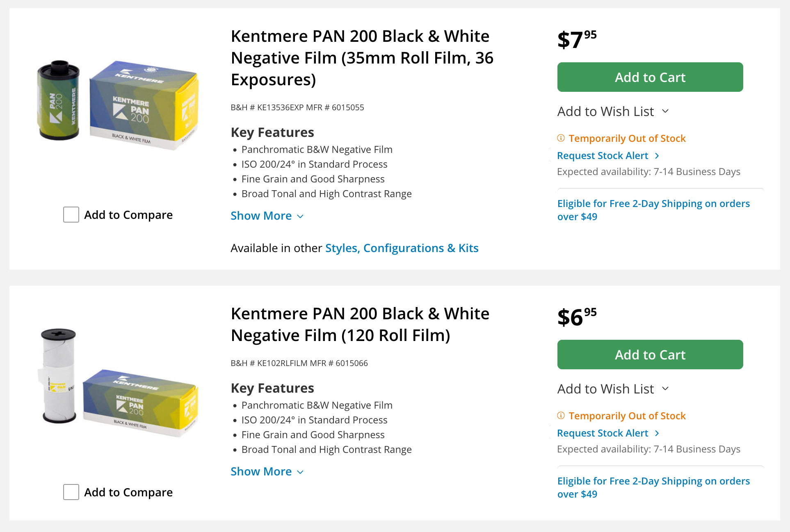Click the info icon beside 120 film out-of-stock notice
790x532 pixels.
561,416
